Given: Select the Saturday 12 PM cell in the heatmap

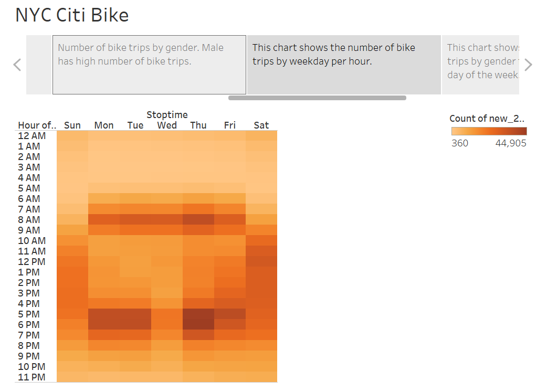Looking at the screenshot, I should tap(261, 261).
